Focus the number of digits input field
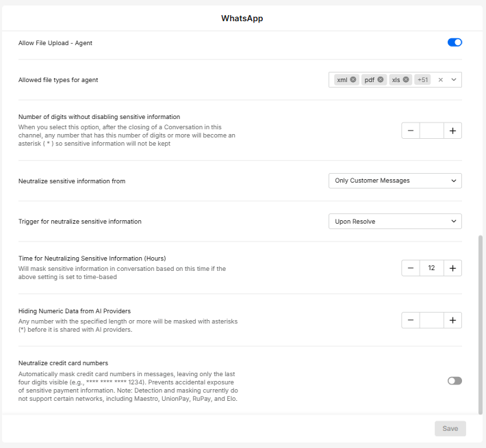The height and width of the screenshot is (448, 486). point(432,131)
